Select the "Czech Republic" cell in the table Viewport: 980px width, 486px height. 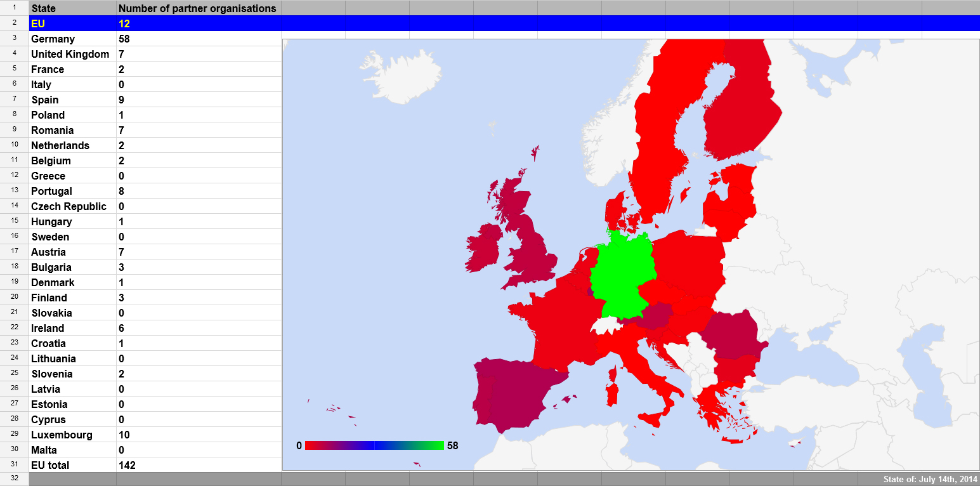coord(72,206)
